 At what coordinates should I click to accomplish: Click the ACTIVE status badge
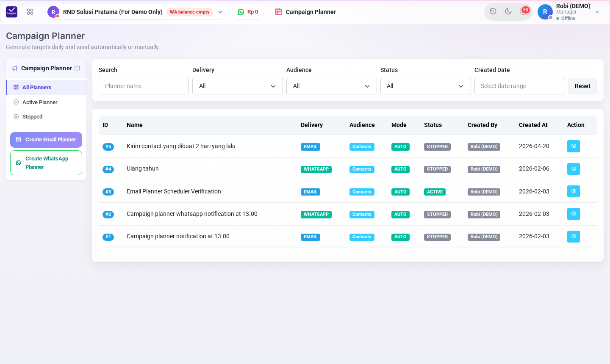click(x=435, y=192)
